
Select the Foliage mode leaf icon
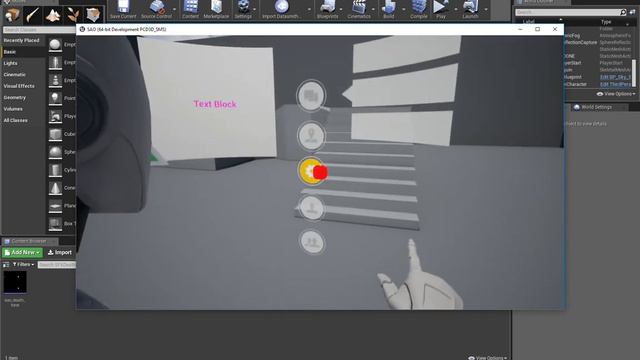tap(73, 15)
